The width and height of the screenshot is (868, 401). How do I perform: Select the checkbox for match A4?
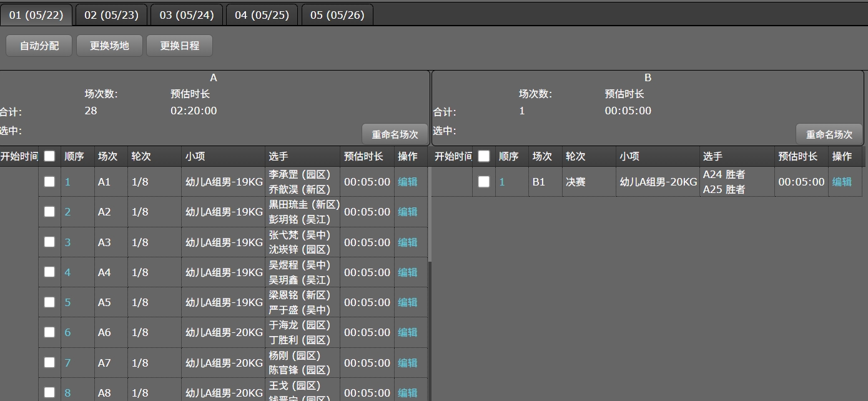[49, 272]
